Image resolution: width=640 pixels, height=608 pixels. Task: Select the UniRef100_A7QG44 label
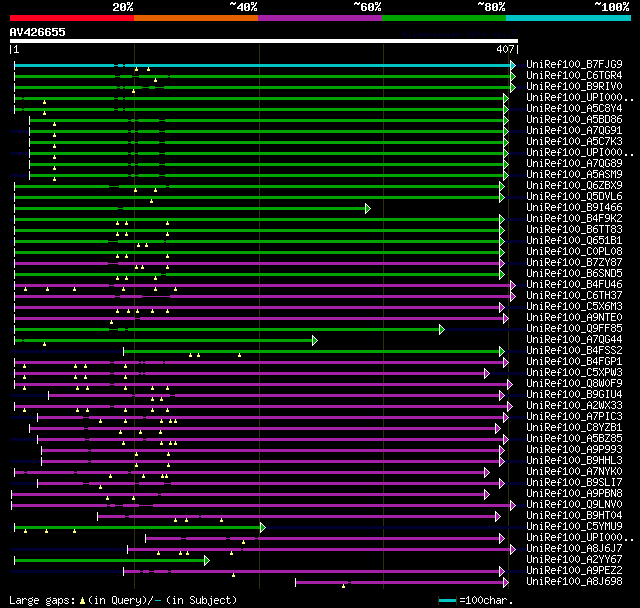[574, 340]
